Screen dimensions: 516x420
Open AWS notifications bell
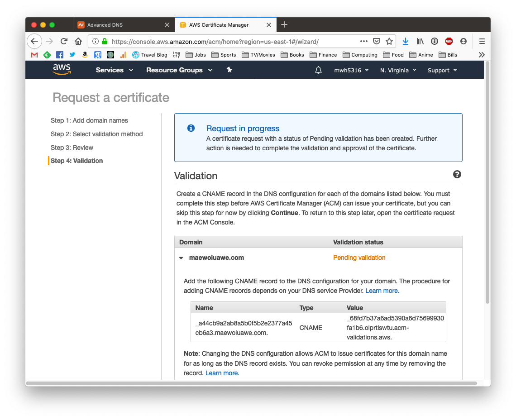[318, 70]
